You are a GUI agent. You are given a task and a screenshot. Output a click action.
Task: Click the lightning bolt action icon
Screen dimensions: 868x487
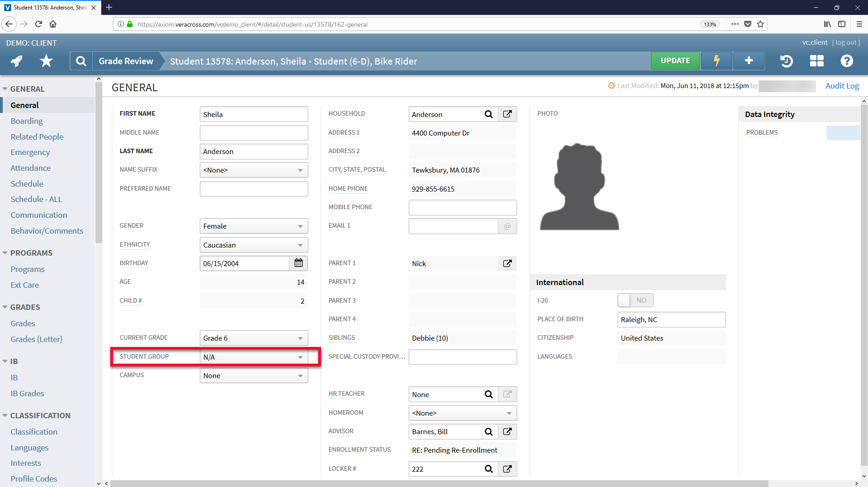717,61
